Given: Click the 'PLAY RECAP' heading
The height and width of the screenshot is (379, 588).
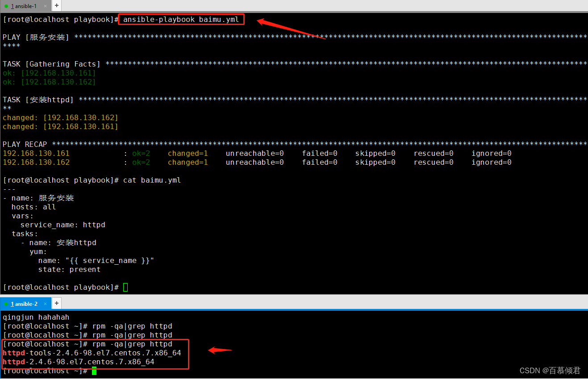Looking at the screenshot, I should point(25,145).
